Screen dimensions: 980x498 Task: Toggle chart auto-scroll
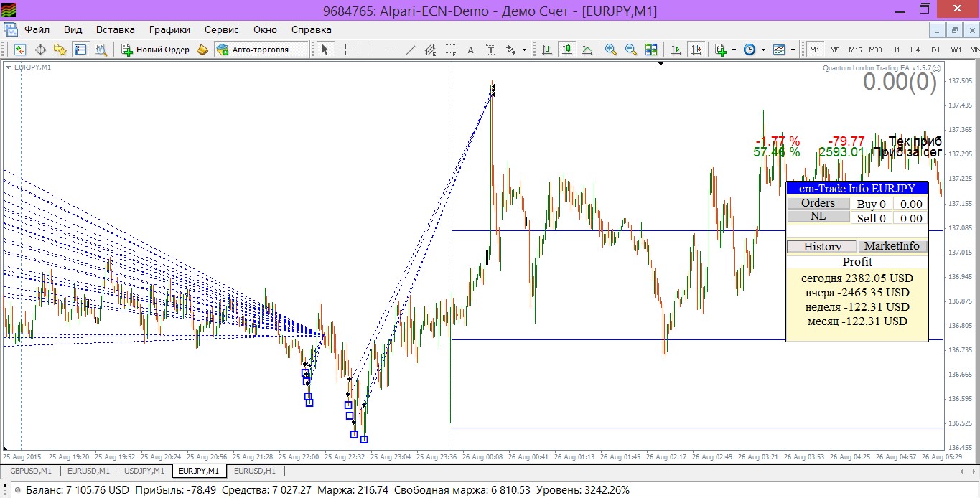[676, 50]
